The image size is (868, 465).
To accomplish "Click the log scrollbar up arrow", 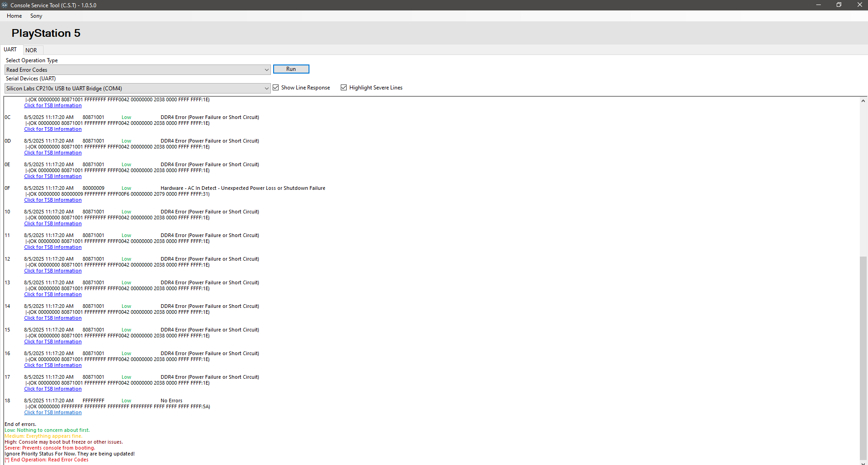I will [863, 101].
